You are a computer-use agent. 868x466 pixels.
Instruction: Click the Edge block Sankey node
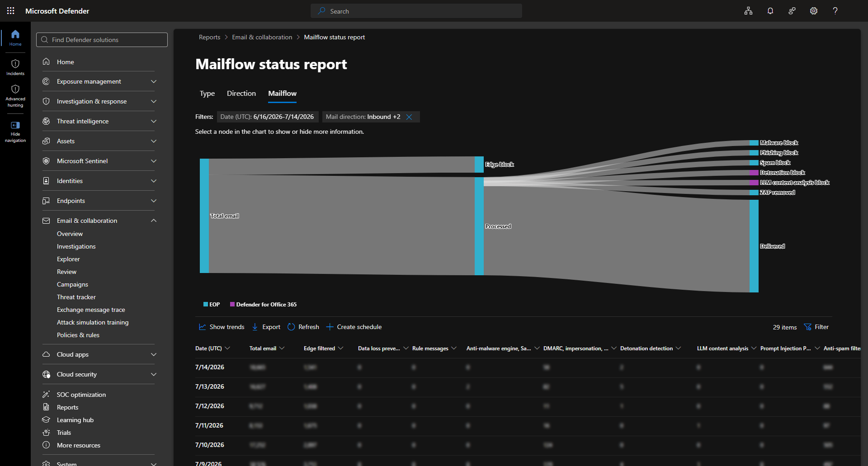[479, 165]
